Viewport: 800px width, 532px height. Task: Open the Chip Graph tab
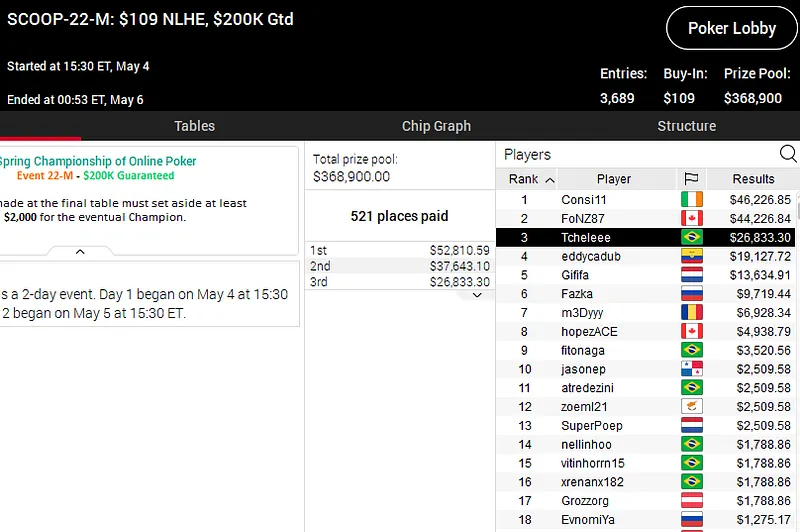(436, 126)
